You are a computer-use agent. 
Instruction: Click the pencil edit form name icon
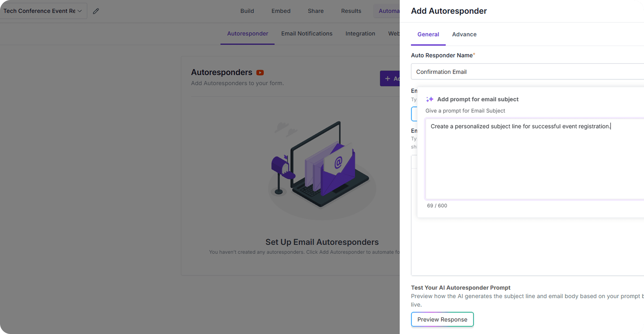[x=96, y=11]
